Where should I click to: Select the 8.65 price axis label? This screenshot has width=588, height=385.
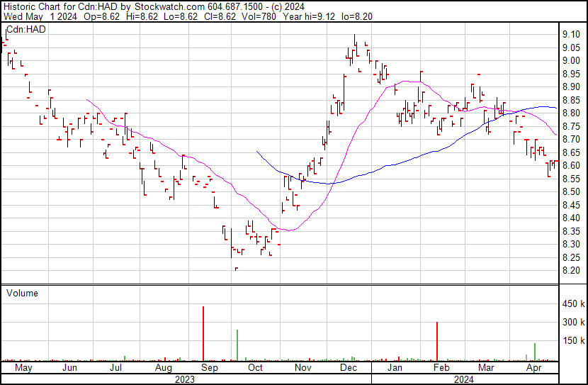[x=571, y=152]
